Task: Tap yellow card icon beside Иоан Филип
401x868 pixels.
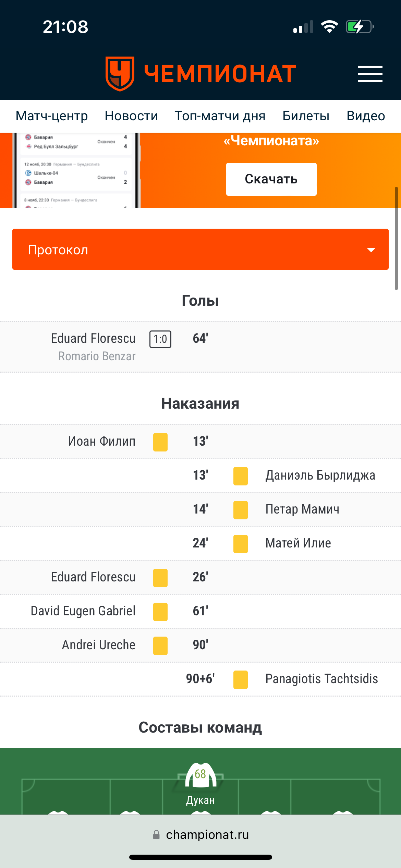Action: 160,442
